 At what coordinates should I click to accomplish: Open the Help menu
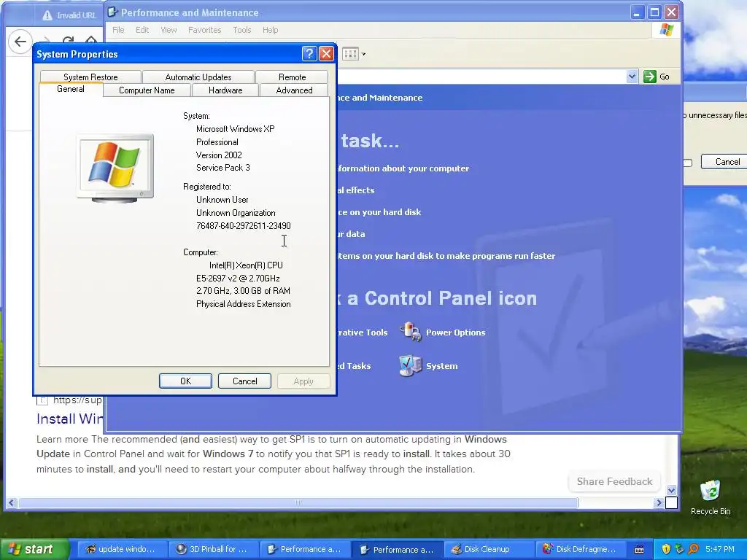(270, 30)
